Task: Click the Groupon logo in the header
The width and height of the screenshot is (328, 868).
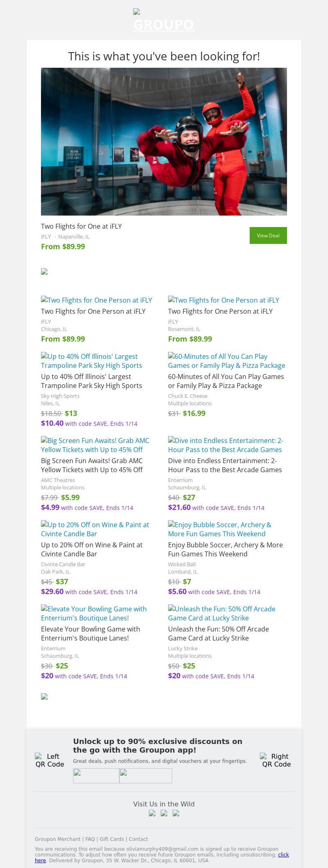Action: tap(164, 21)
